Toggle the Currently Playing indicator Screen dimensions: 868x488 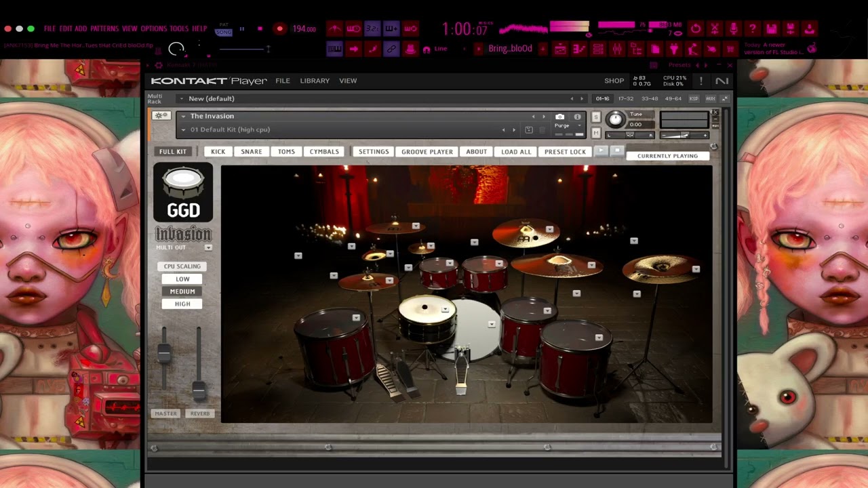667,156
